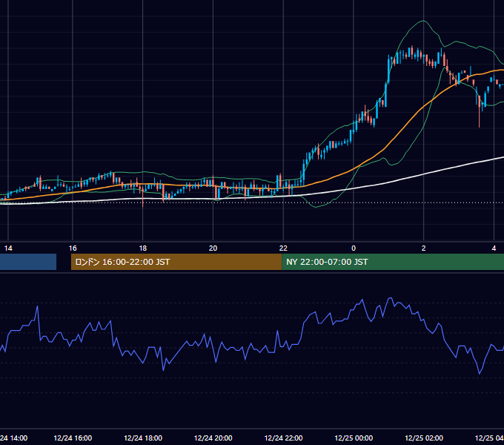The width and height of the screenshot is (504, 445).
Task: Click the 22 hour label on price chart axis
Action: click(x=283, y=248)
